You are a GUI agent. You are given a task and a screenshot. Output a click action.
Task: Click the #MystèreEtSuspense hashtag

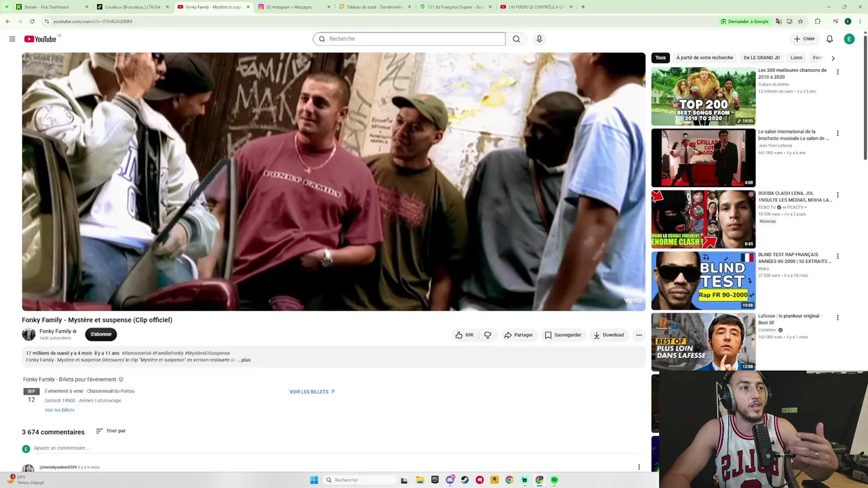(x=208, y=353)
